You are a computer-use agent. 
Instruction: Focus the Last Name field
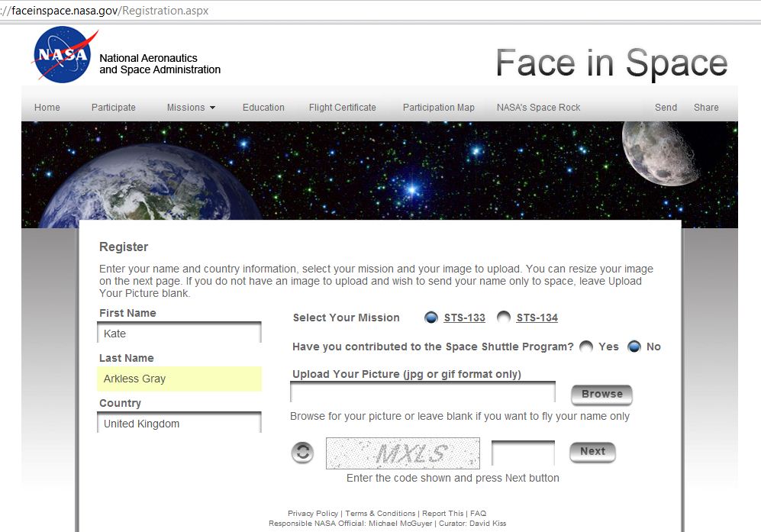(179, 379)
